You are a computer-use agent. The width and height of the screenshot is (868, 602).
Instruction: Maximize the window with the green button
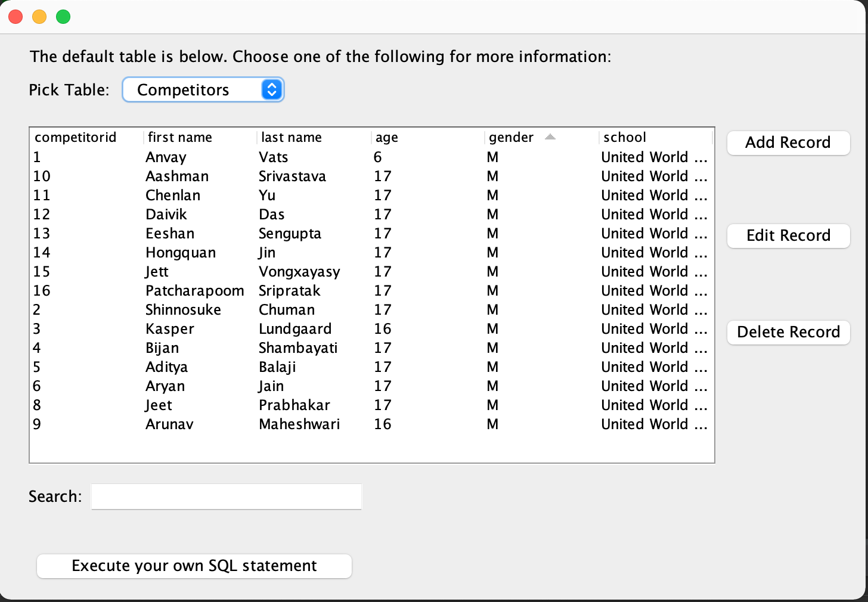click(x=63, y=17)
